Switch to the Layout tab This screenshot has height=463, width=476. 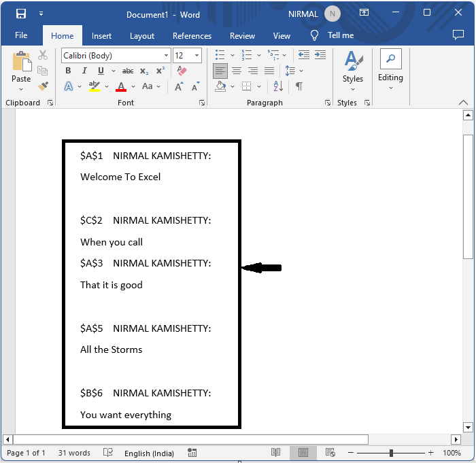coord(141,36)
